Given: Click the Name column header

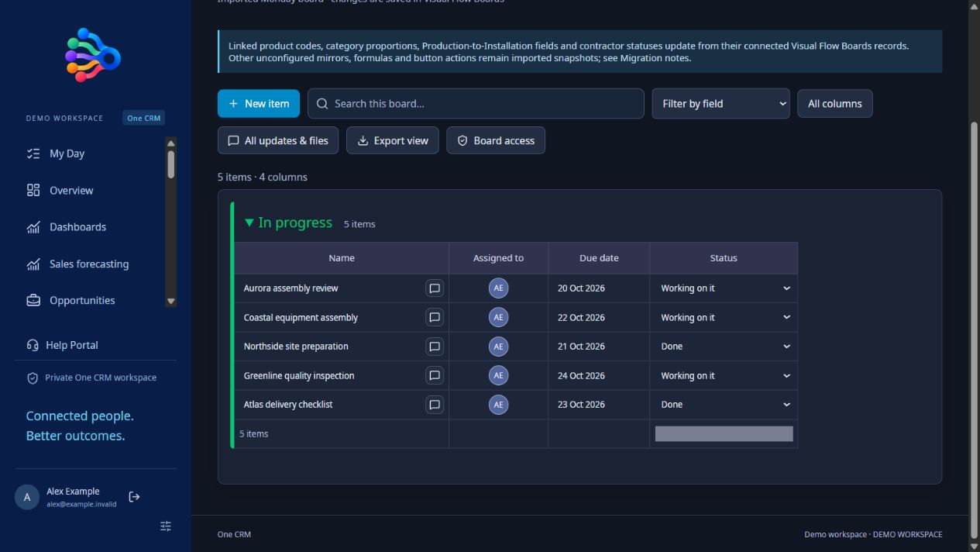Looking at the screenshot, I should point(342,258).
